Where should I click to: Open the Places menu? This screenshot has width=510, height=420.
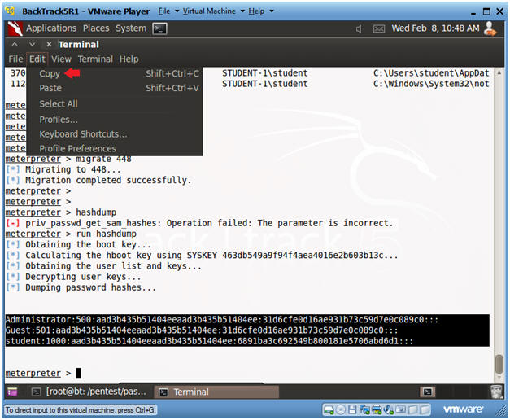(x=96, y=28)
